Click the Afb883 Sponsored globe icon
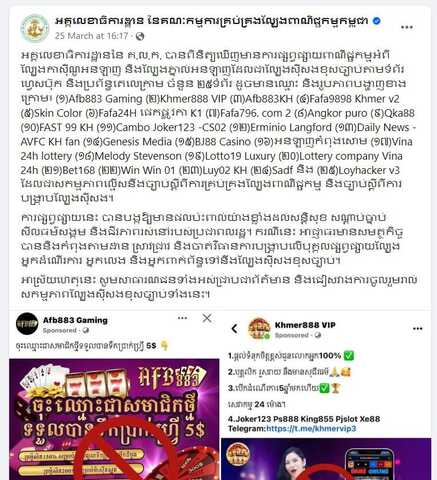The width and height of the screenshot is (437, 480). 86,330
